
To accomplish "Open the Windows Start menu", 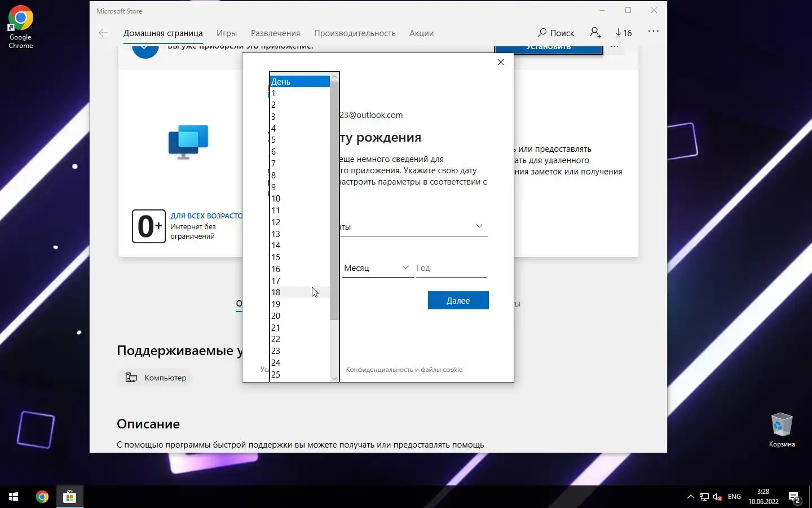I will [14, 497].
